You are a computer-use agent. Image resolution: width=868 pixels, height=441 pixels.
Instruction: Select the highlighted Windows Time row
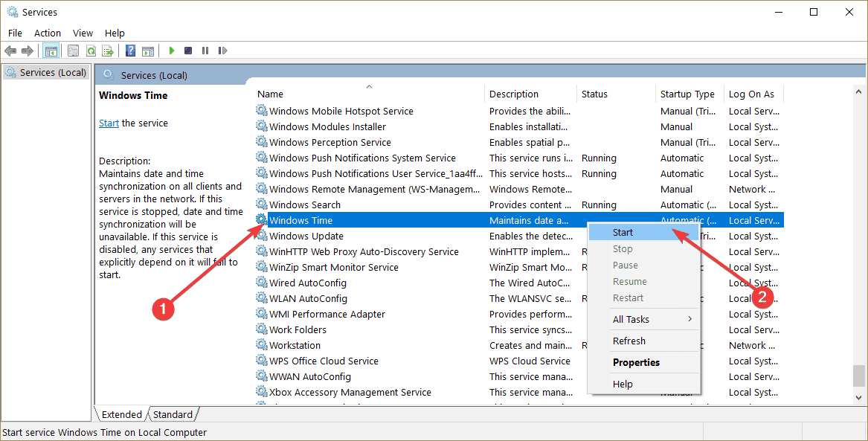(519, 220)
